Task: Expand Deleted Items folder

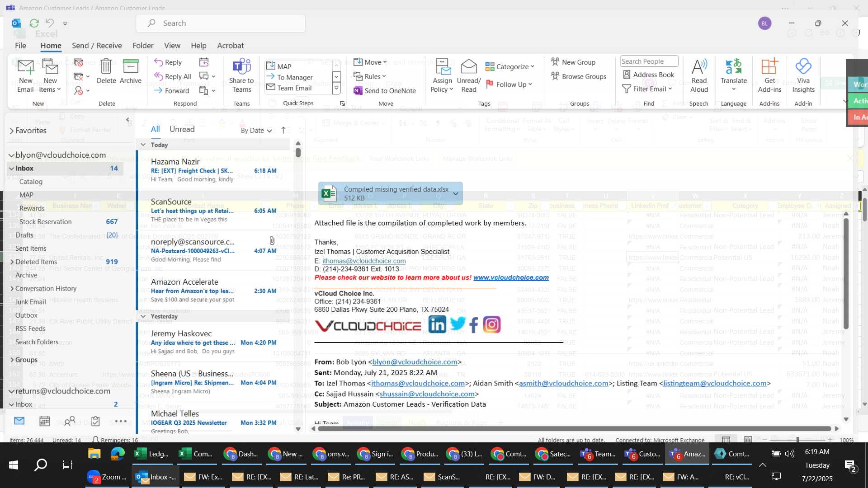Action: point(12,262)
